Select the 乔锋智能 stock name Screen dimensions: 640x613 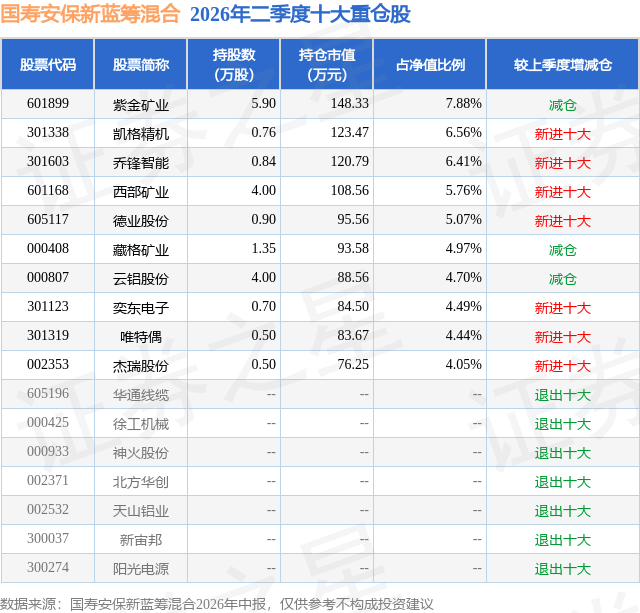[x=141, y=163]
